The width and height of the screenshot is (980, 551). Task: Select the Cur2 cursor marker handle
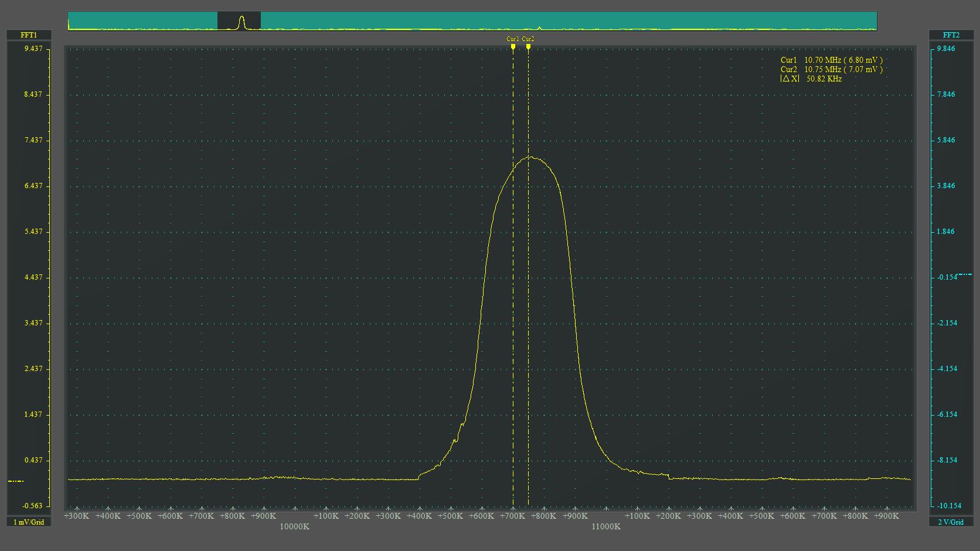point(528,46)
